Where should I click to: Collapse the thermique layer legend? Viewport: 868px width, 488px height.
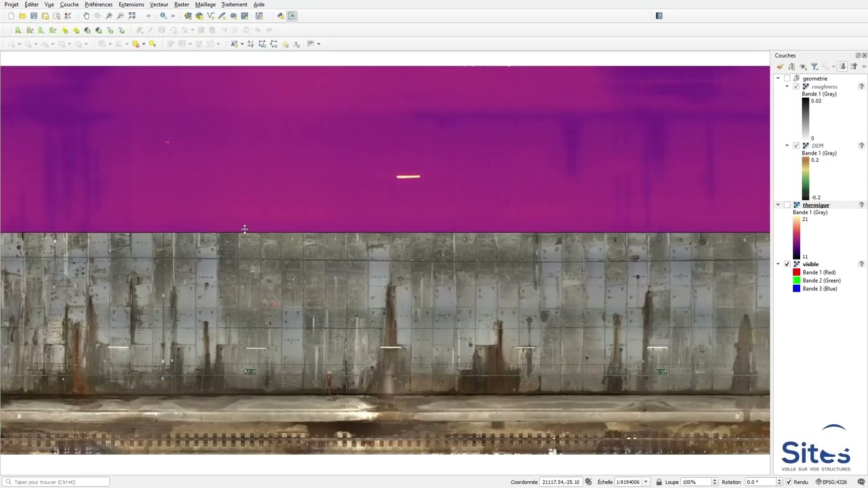(x=778, y=205)
